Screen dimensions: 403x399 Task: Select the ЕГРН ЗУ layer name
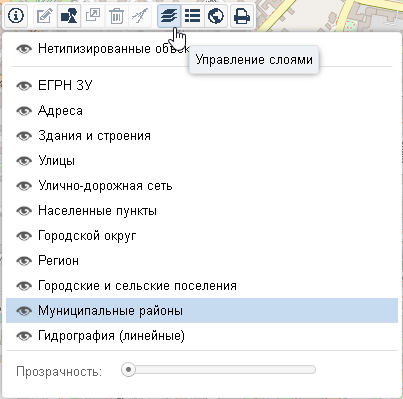(65, 86)
